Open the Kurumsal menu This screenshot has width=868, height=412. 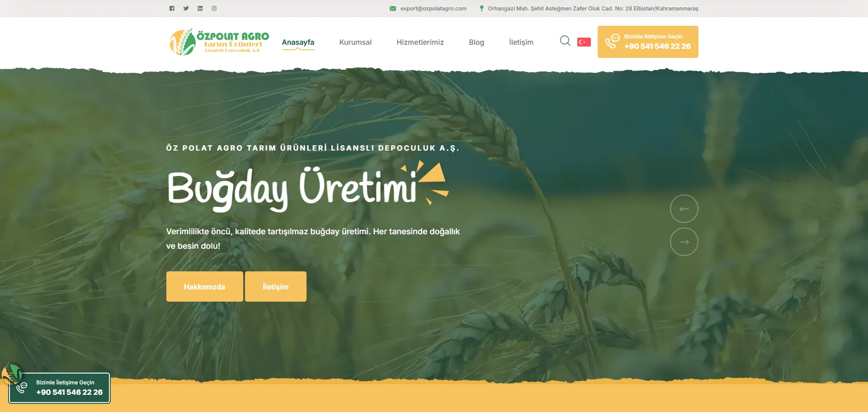point(355,42)
